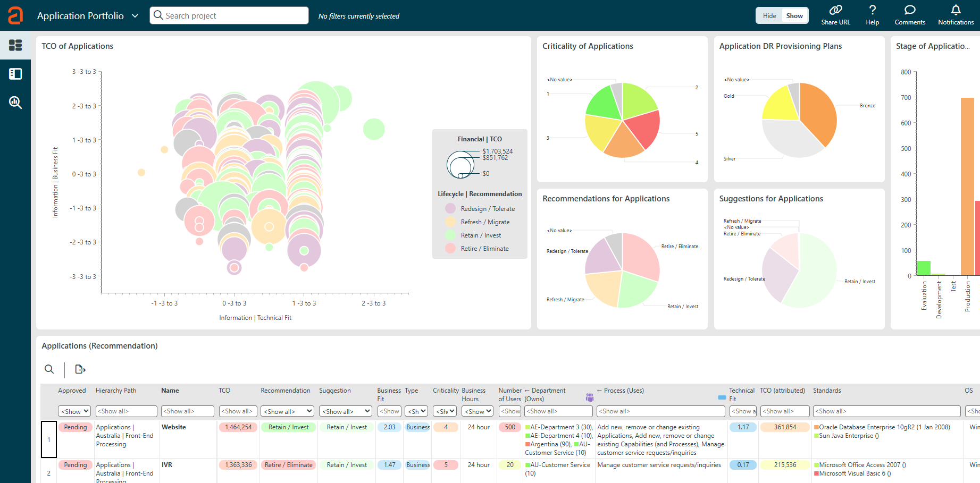Switch filter toggle to Show
This screenshot has width=980, height=483.
pyautogui.click(x=794, y=16)
